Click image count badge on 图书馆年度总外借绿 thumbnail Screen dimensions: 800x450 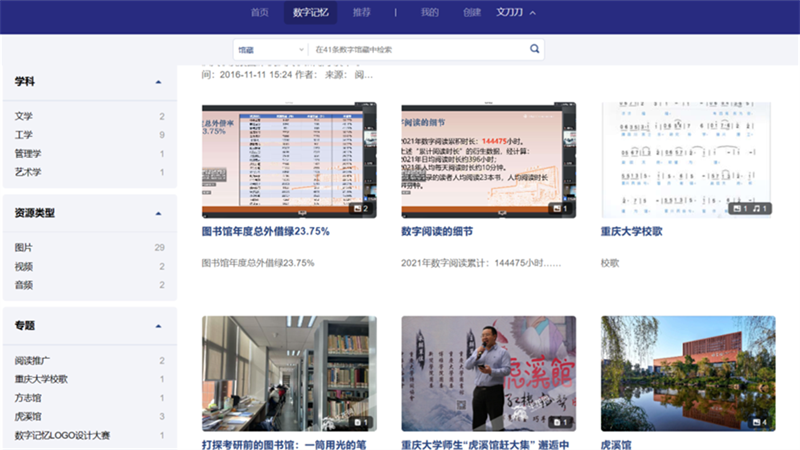[x=361, y=208]
